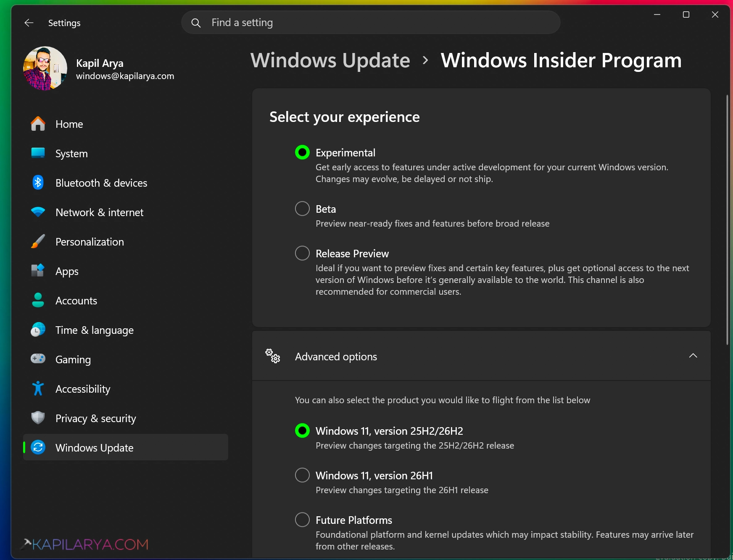Click the Apps icon in sidebar
This screenshot has width=733, height=560.
click(38, 271)
